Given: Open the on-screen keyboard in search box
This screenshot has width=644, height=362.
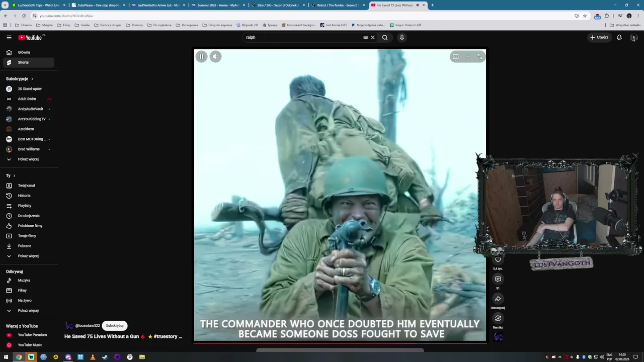Looking at the screenshot, I should coord(366,37).
